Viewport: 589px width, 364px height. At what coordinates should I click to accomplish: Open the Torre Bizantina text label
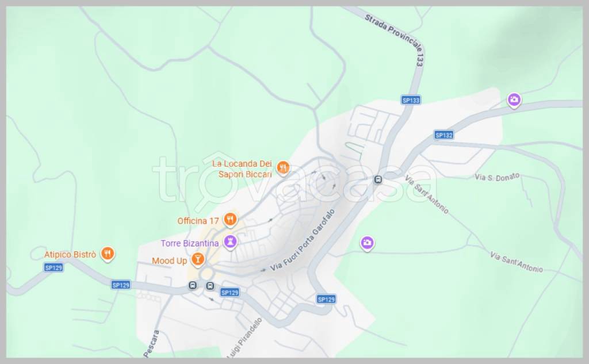[x=190, y=243]
